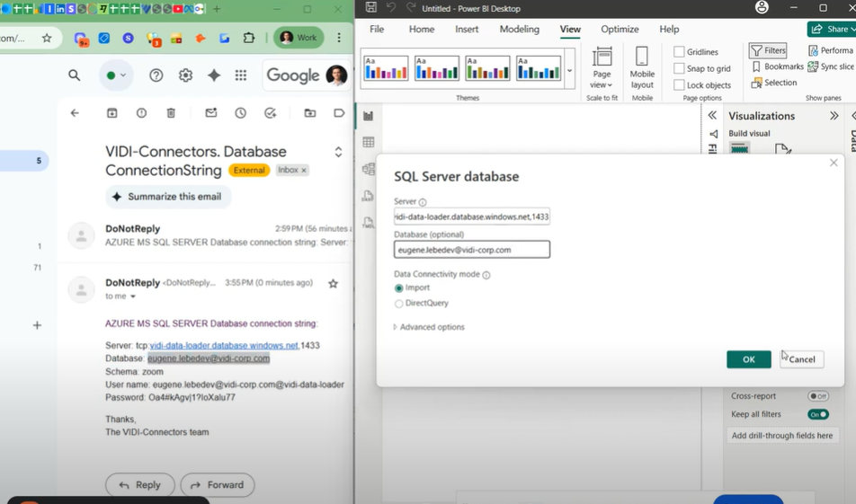
Task: Expand the Themes gallery dropdown
Action: click(x=569, y=71)
